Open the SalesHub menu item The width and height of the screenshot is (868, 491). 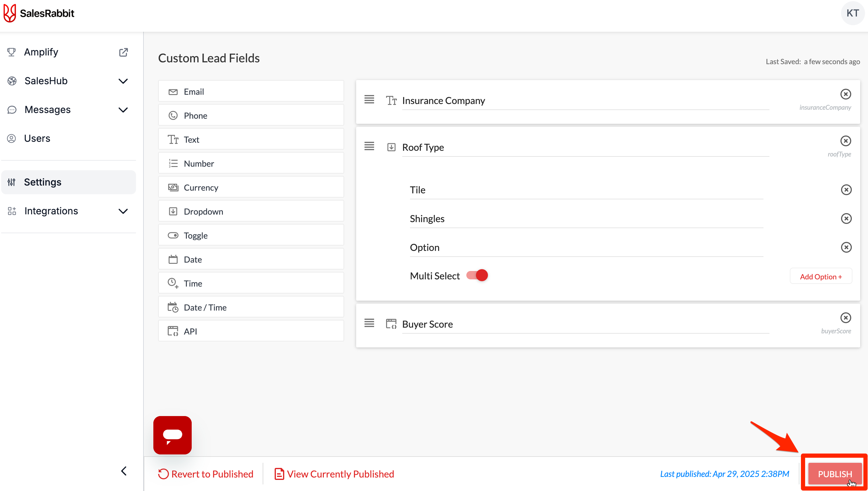46,81
